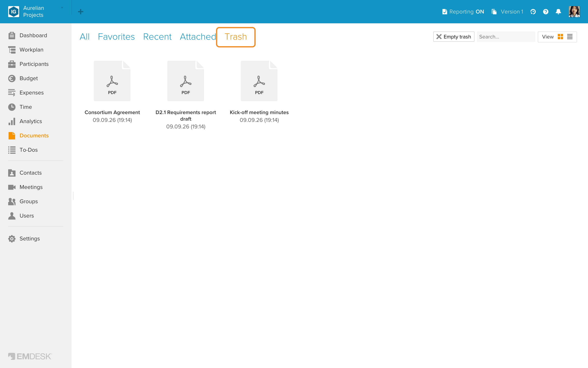Focus the Search documents field
588x368 pixels.
[506, 37]
